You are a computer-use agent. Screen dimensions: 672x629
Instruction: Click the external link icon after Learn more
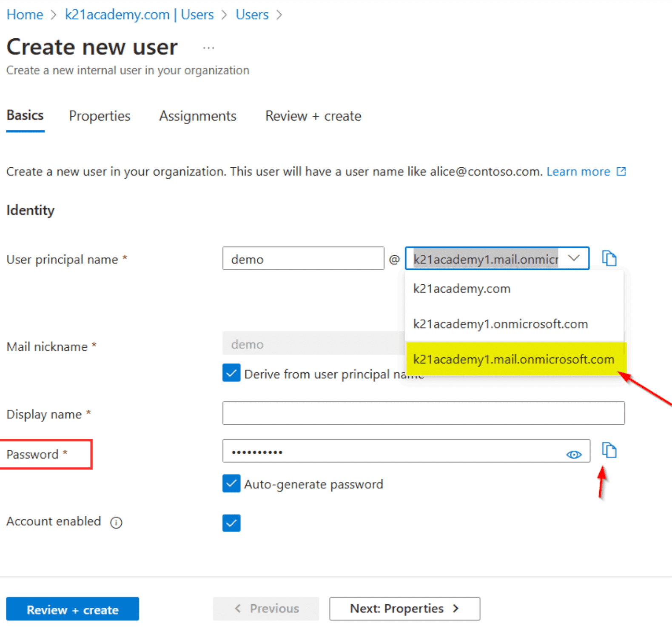click(x=621, y=172)
